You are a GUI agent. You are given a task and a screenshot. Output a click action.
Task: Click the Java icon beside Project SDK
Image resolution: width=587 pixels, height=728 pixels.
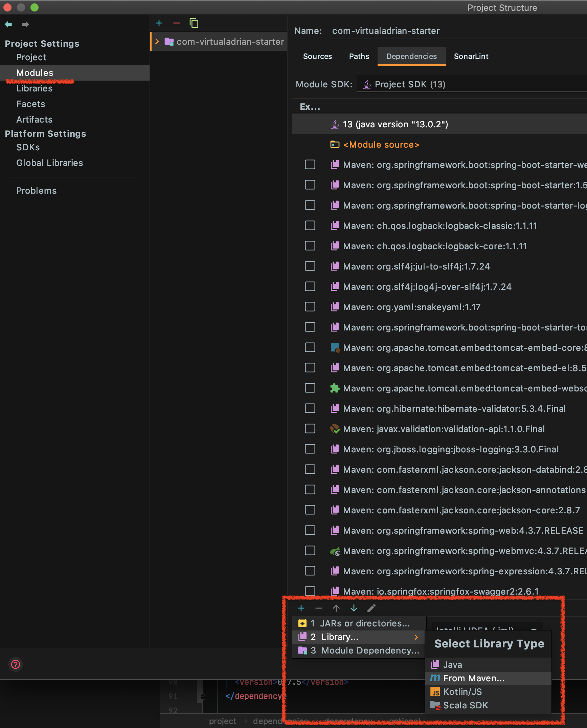pyautogui.click(x=367, y=84)
